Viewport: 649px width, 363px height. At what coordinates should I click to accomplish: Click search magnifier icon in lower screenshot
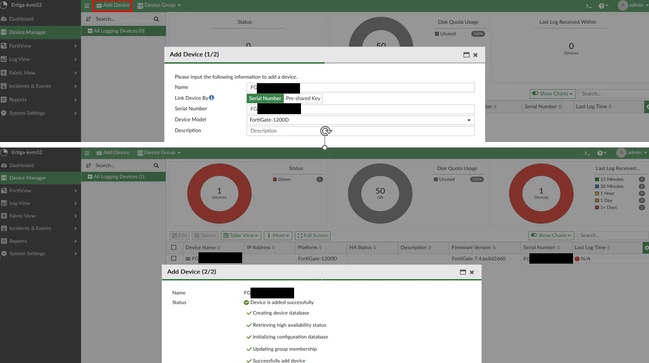[x=156, y=166]
